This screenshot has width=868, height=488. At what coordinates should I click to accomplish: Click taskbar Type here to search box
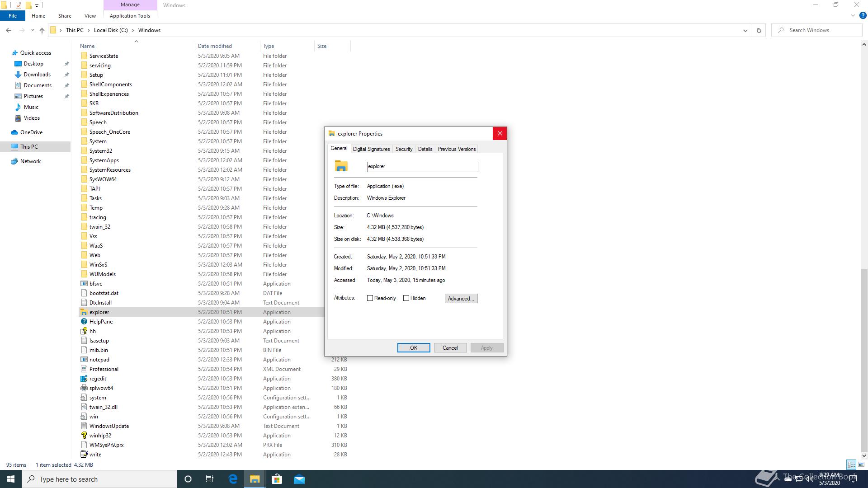tap(99, 479)
